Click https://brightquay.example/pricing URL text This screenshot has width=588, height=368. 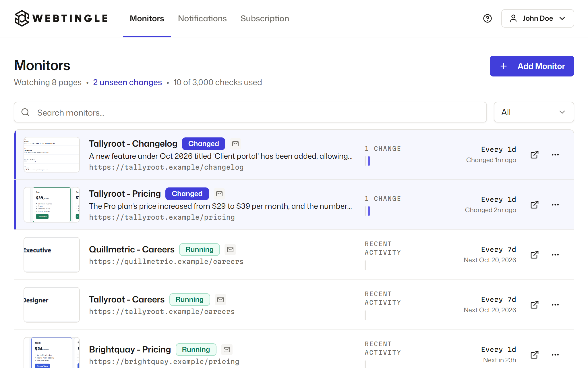click(164, 362)
